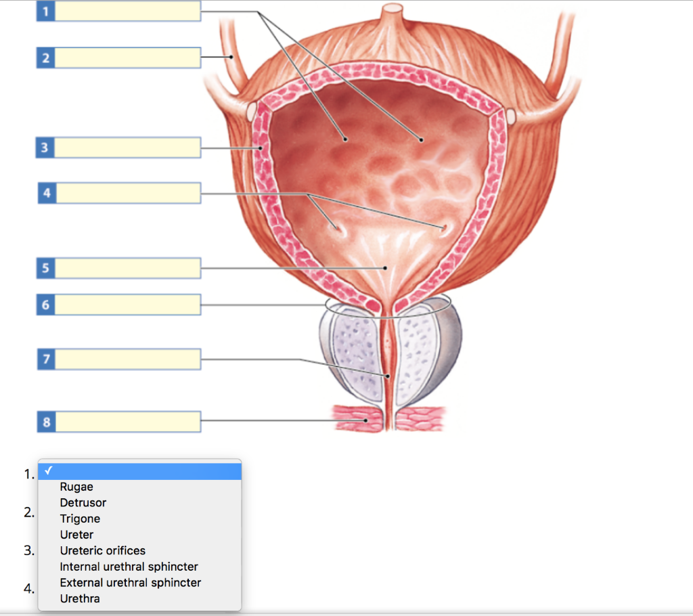693x616 pixels.
Task: Select the Ureter option
Action: click(x=76, y=534)
